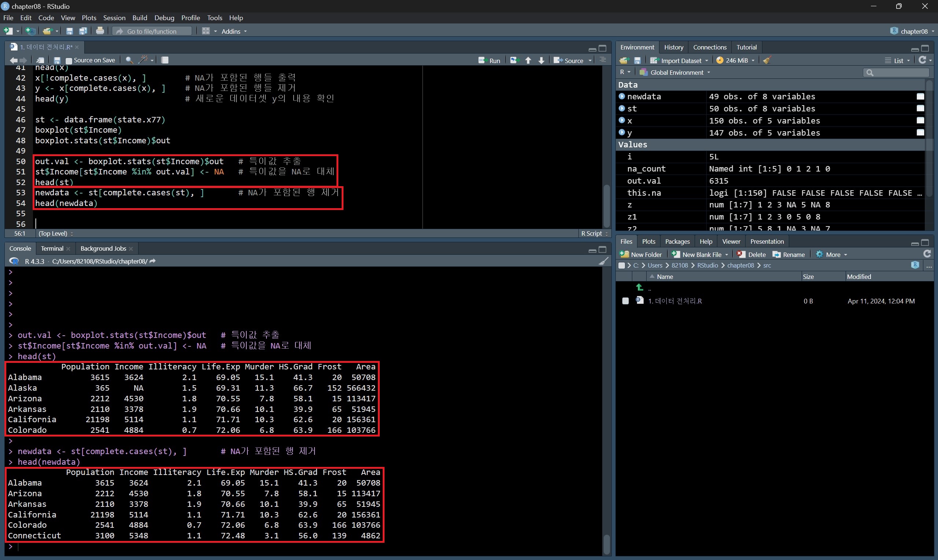
Task: Toggle the select-all checkbox in the Files path bar
Action: (622, 266)
